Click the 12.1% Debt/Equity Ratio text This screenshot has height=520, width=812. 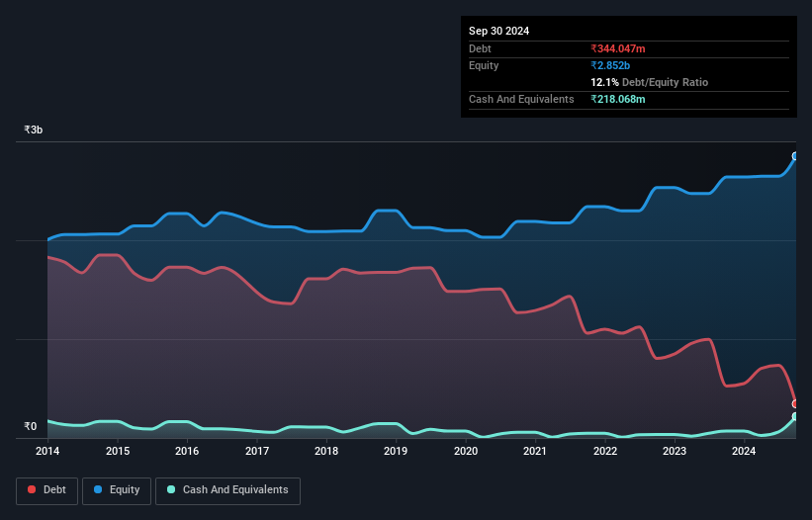pyautogui.click(x=650, y=82)
